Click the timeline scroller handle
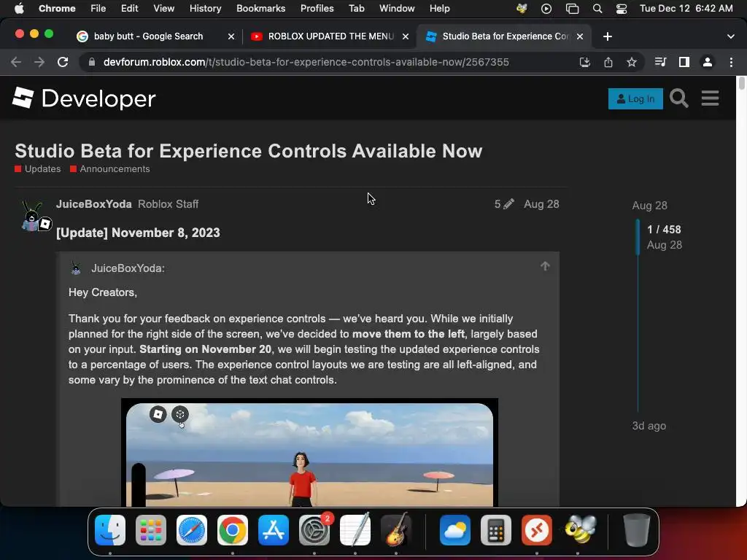 (x=638, y=237)
